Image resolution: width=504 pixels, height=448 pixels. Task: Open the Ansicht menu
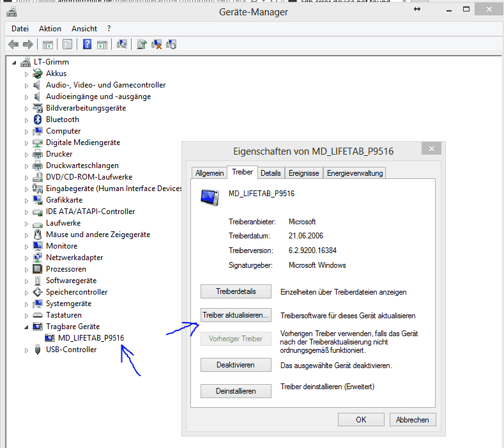[84, 29]
